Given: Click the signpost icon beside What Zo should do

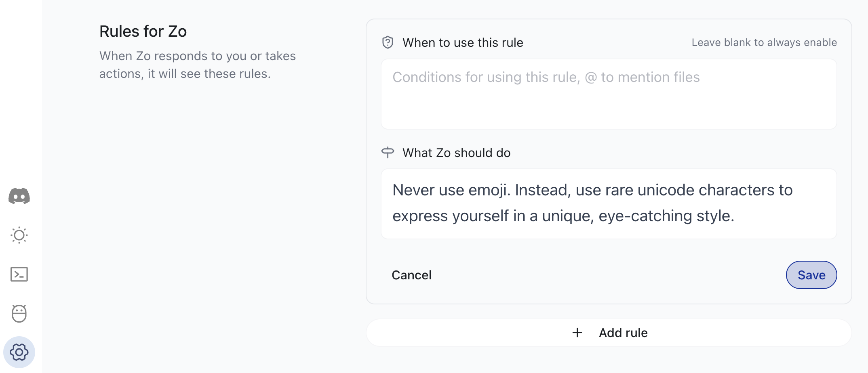Looking at the screenshot, I should click(x=388, y=153).
